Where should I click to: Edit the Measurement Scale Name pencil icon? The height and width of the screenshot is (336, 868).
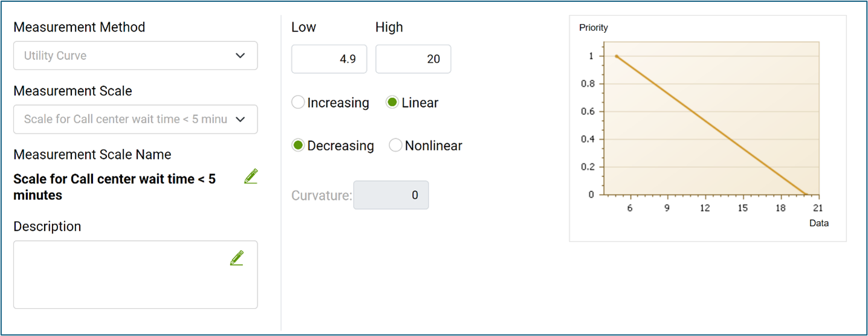click(x=251, y=176)
